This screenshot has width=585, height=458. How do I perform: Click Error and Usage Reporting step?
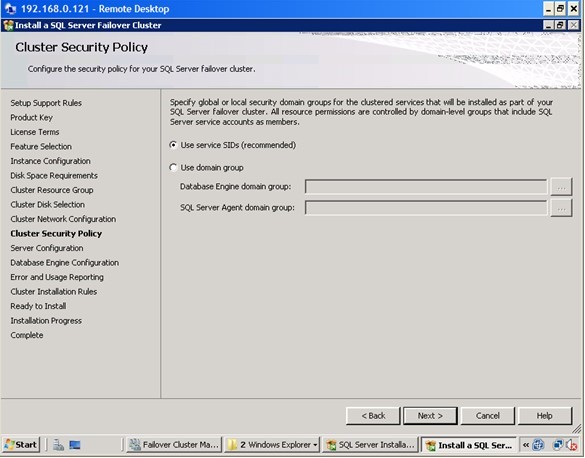tap(57, 277)
